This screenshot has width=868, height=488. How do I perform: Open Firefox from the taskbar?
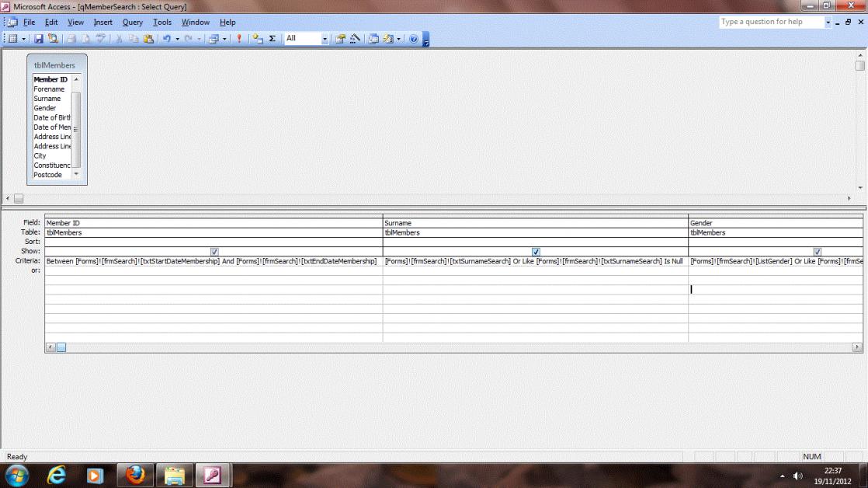coord(136,476)
